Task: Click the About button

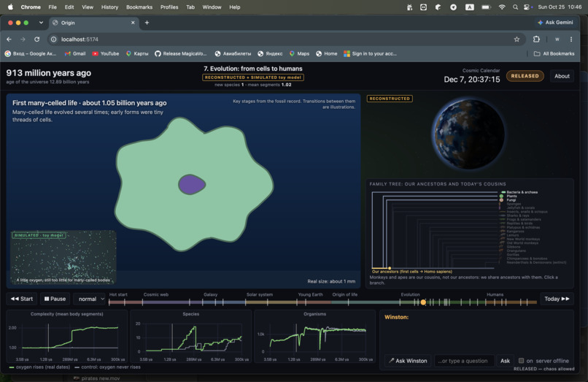Action: tap(562, 76)
